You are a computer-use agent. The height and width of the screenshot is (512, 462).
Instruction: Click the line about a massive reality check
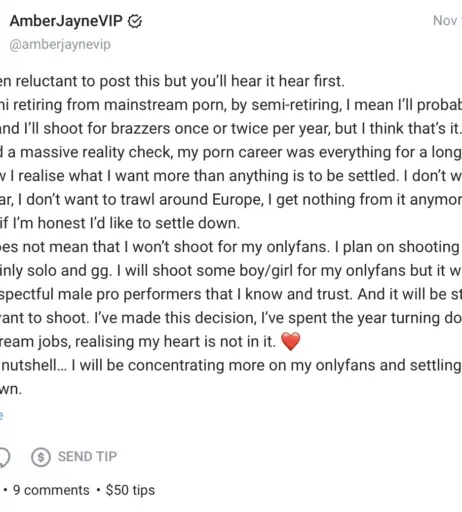(x=231, y=152)
